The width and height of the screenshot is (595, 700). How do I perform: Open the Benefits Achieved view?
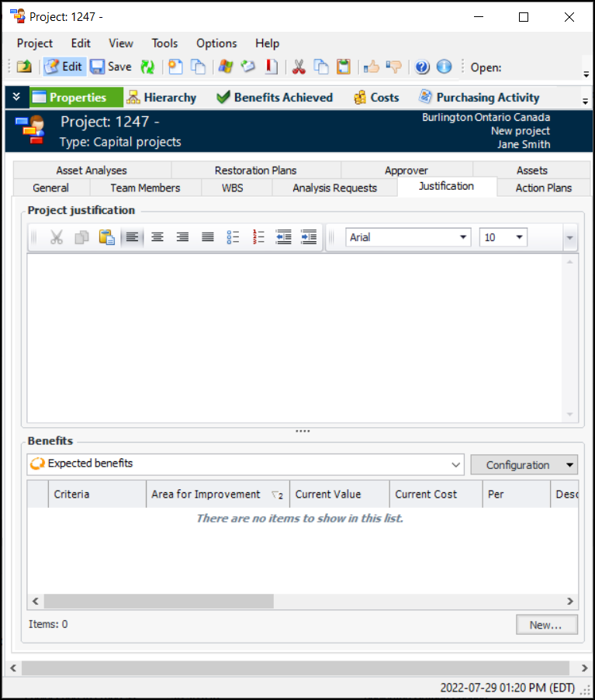[x=275, y=98]
